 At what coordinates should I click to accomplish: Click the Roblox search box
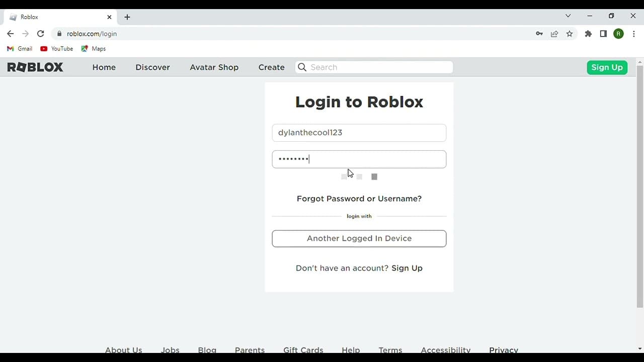click(374, 67)
